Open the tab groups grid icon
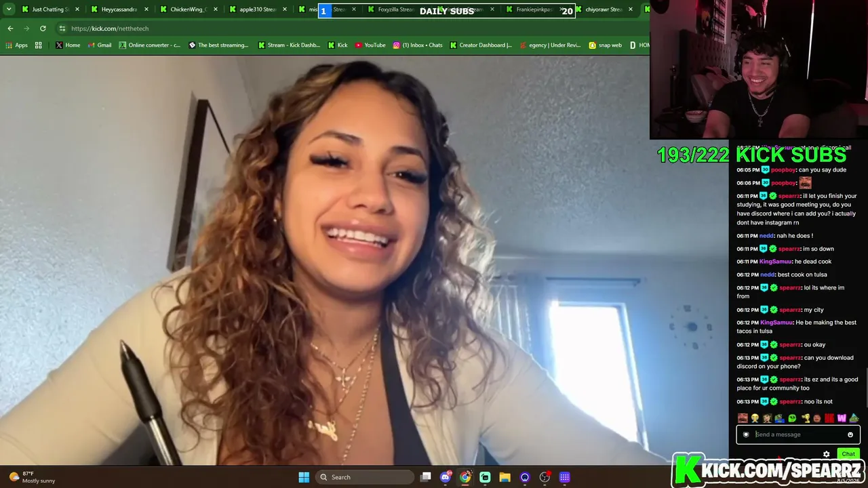This screenshot has height=488, width=868. [x=39, y=45]
